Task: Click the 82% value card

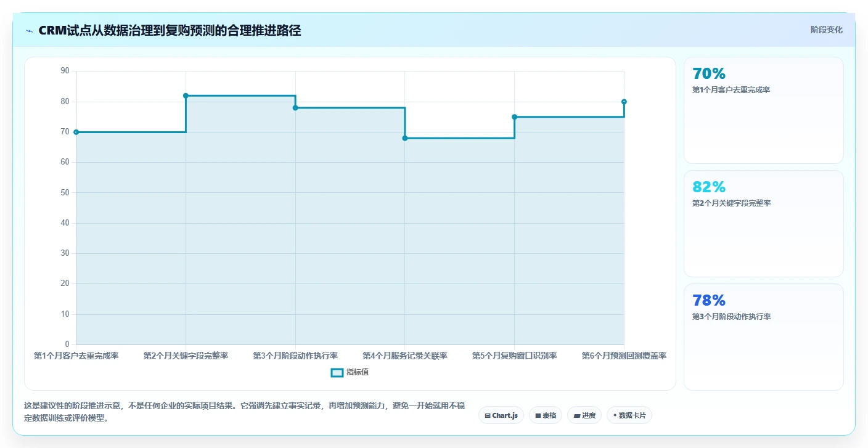Action: (764, 224)
